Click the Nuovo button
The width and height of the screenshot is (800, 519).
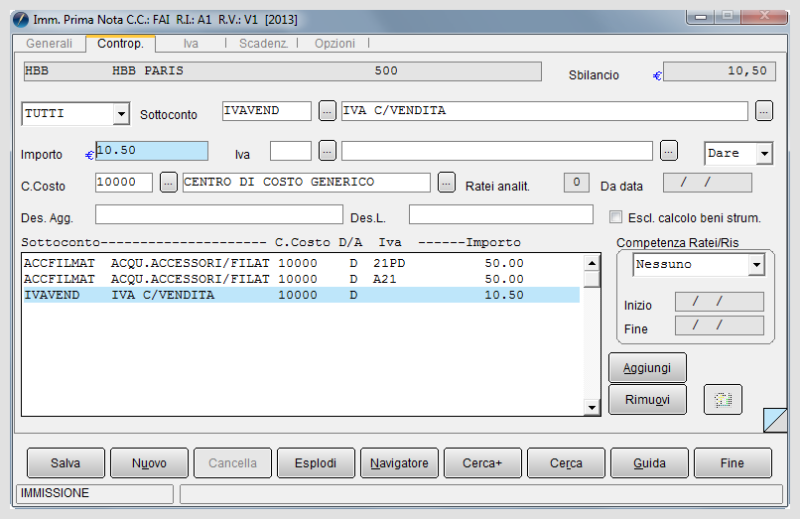[x=149, y=463]
